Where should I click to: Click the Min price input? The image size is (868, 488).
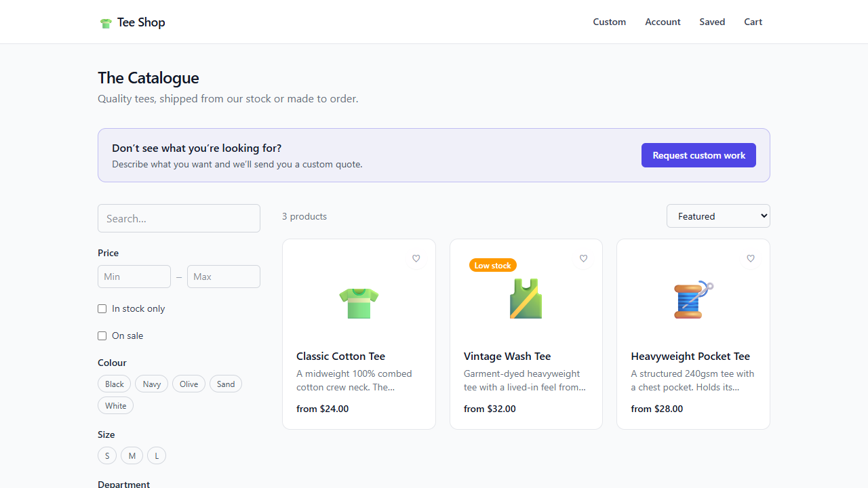click(x=134, y=277)
